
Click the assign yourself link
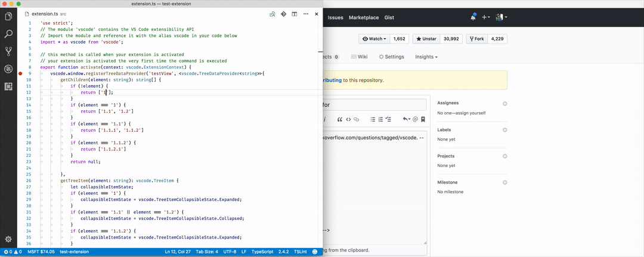click(470, 113)
